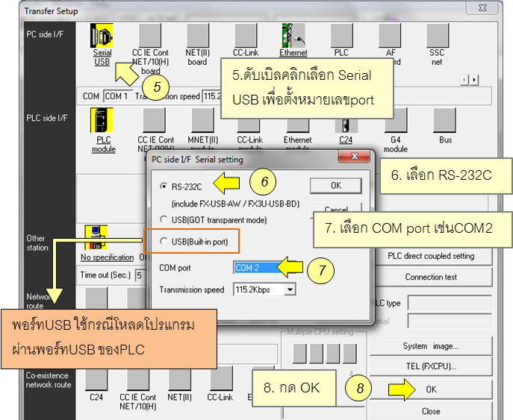Click the PLC board icon in PC side

341,36
